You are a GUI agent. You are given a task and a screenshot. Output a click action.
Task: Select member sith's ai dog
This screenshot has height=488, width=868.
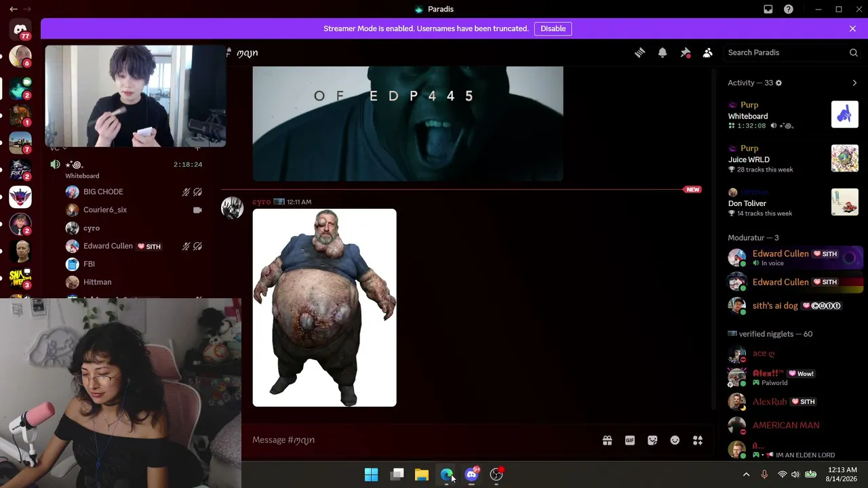click(793, 306)
